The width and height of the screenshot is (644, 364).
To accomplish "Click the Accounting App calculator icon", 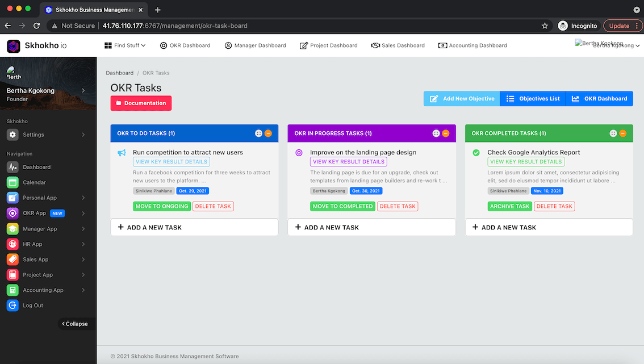I will click(12, 290).
